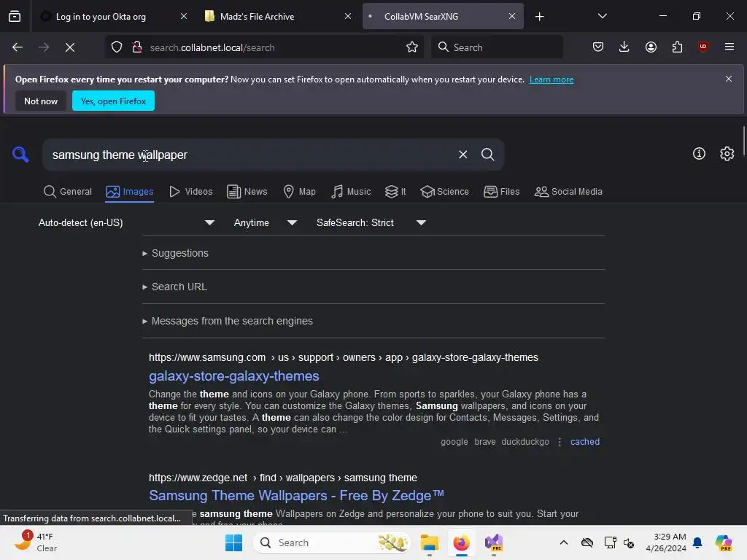Viewport: 747px width, 560px height.
Task: Clear the SearXNG search query
Action: (462, 155)
